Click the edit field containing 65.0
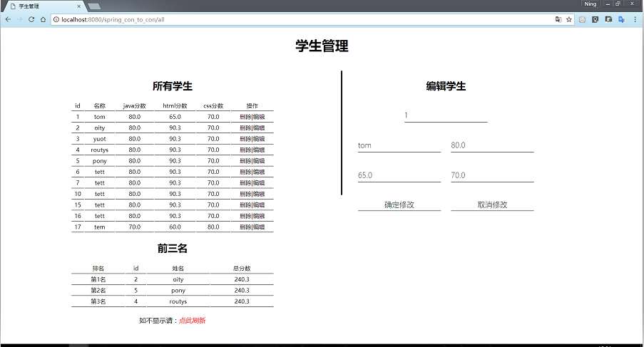This screenshot has height=347, width=644. pos(399,175)
